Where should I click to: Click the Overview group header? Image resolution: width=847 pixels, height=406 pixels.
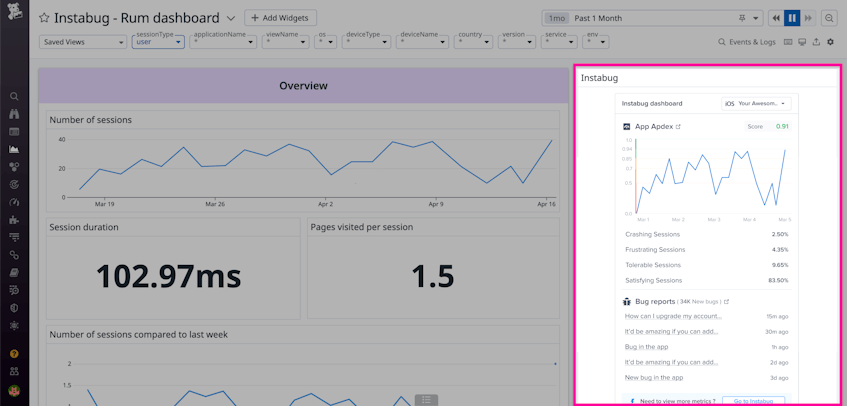(303, 85)
